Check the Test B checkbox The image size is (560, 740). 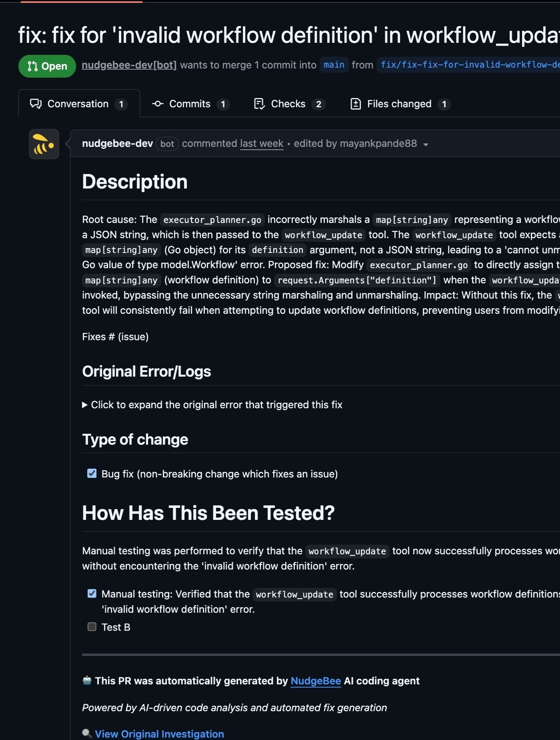coord(92,627)
